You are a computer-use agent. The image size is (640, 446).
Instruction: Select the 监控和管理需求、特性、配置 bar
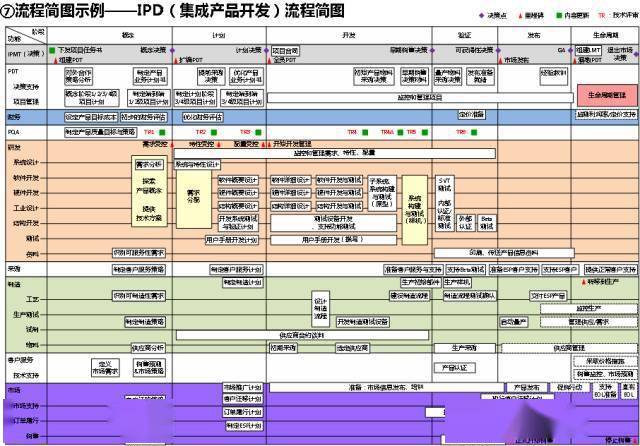point(334,153)
